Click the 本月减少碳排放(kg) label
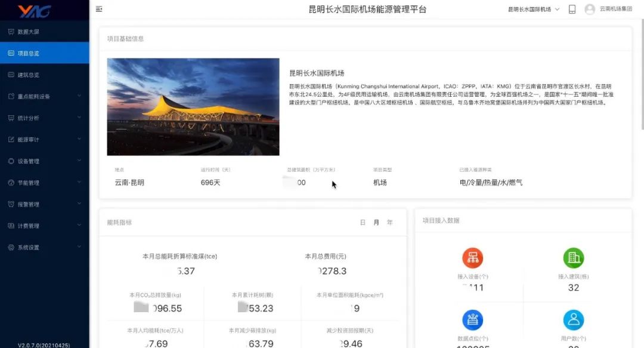Image resolution: width=644 pixels, height=348 pixels. (253, 330)
